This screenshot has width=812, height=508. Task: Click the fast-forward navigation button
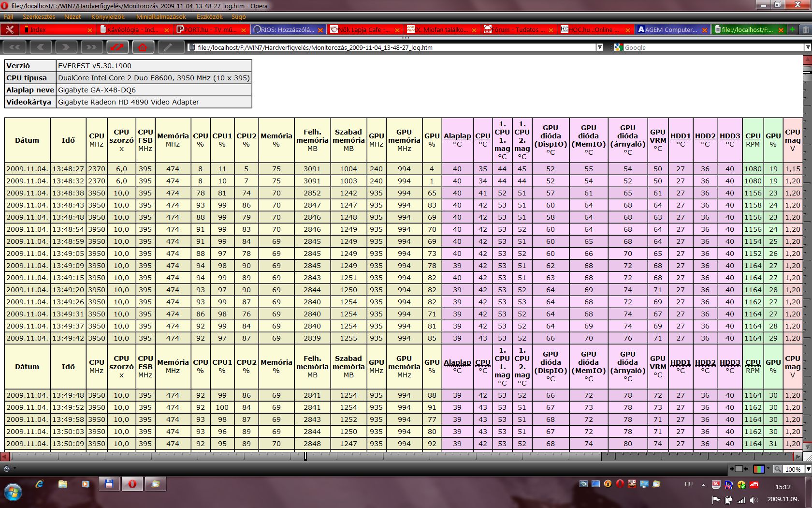tap(91, 47)
